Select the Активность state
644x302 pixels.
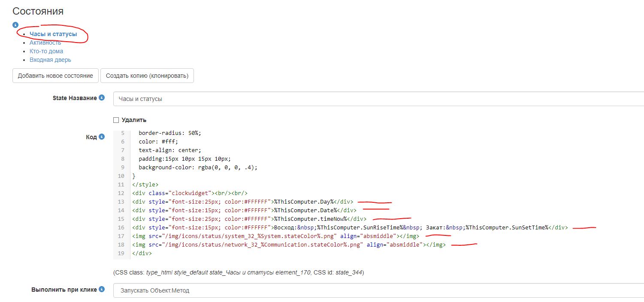tap(45, 43)
